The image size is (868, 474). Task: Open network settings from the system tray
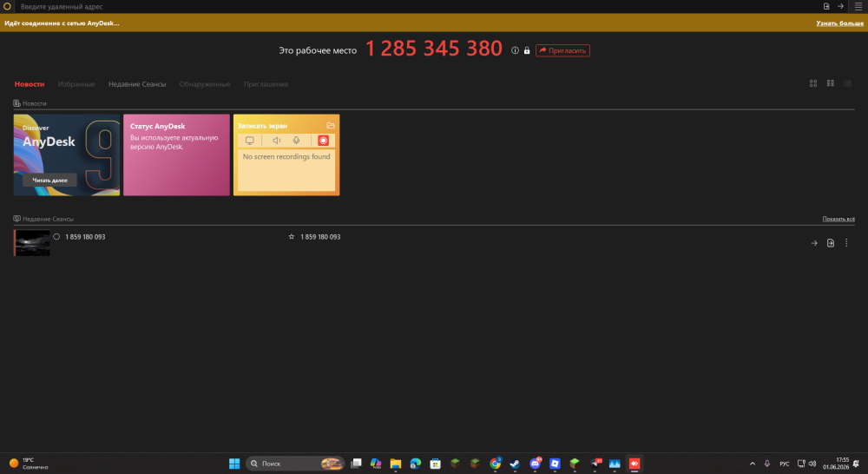pos(801,464)
